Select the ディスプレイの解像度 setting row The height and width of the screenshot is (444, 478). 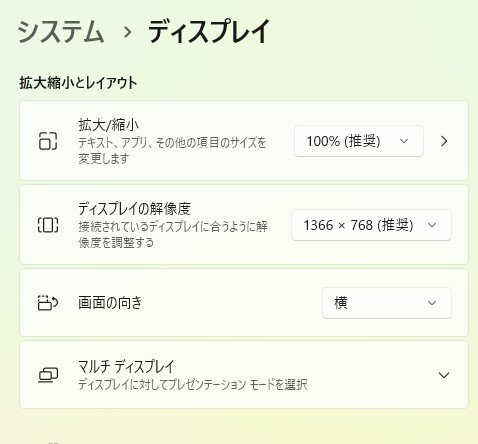[x=244, y=225]
